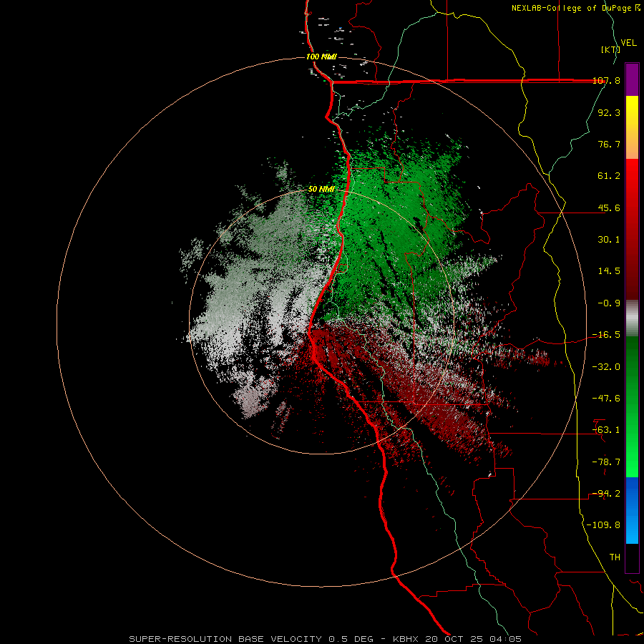The image size is (644, 644).
Task: Select the -78.7 velocity scale value
Action: [606, 462]
